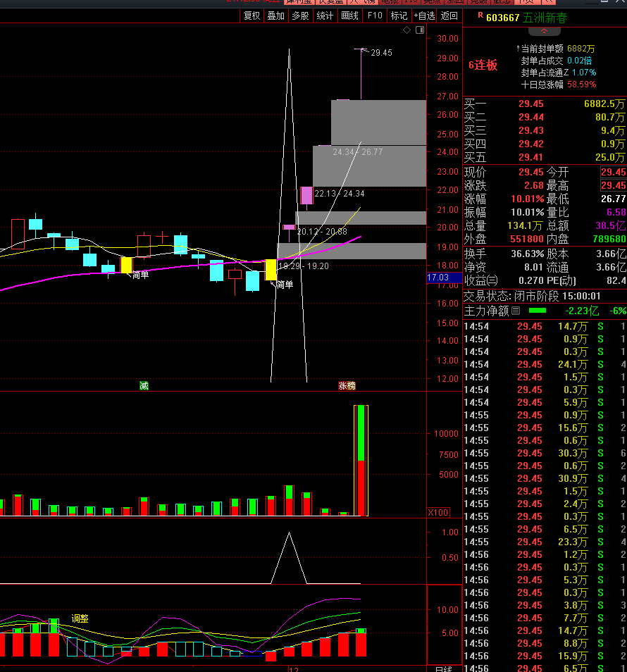Select the 14:55 trade row with 30.9万
627x672 pixels.
pyautogui.click(x=545, y=478)
